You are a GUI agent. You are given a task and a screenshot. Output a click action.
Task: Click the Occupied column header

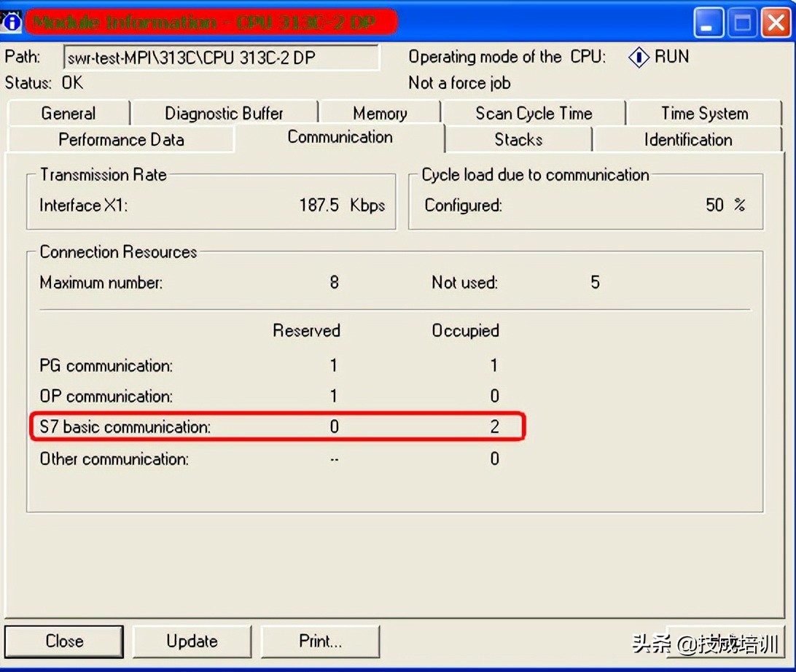pyautogui.click(x=466, y=330)
